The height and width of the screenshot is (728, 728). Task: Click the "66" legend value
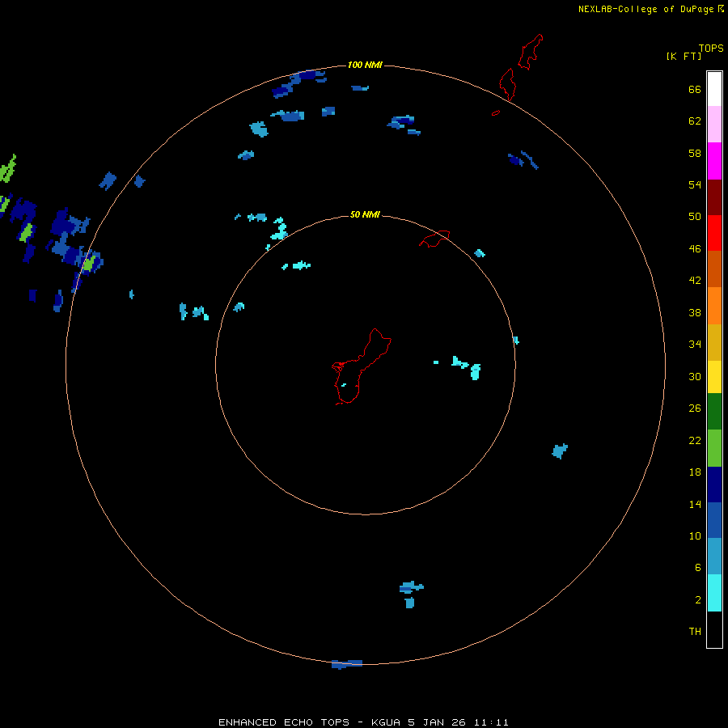coord(695,90)
